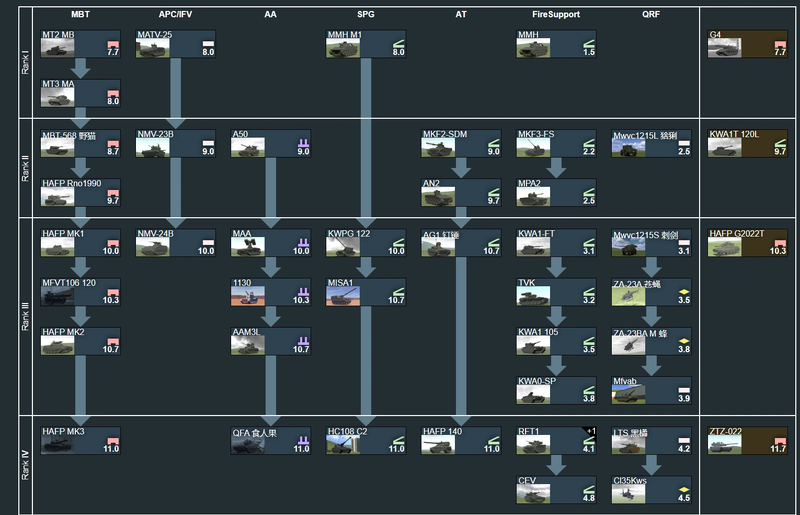Viewport: 800px width, 515px height.
Task: Select the AAM3L vehicle card
Action: 271,341
